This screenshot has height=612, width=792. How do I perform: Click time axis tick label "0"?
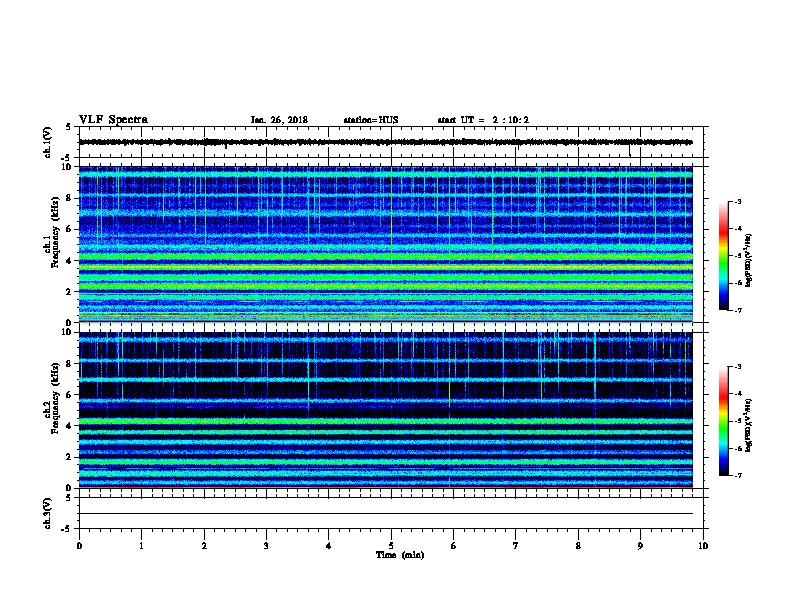click(x=79, y=545)
